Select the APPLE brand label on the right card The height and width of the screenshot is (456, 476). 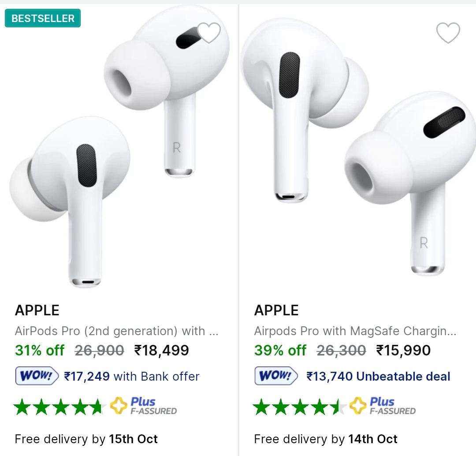[x=276, y=310]
